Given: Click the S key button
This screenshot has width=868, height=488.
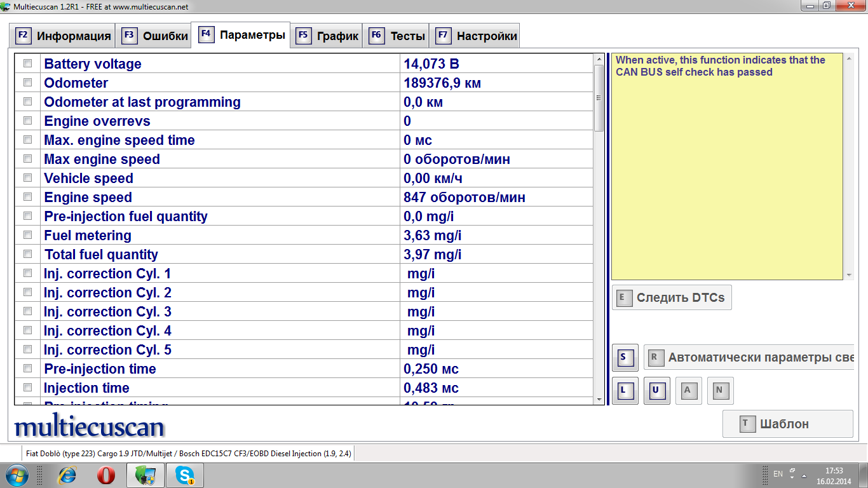Looking at the screenshot, I should [625, 357].
